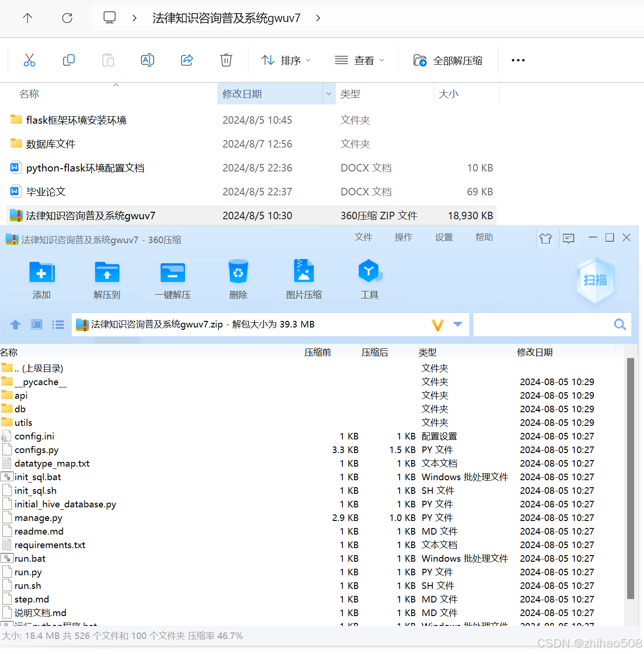The image size is (644, 654).
Task: Start the 扫描 scan from the shield icon
Action: [595, 280]
